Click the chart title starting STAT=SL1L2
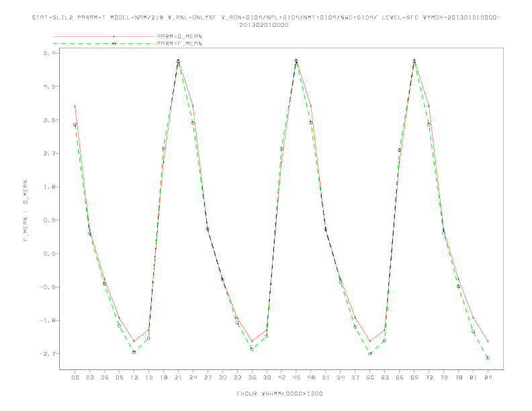The height and width of the screenshot is (411, 532). pos(266,21)
